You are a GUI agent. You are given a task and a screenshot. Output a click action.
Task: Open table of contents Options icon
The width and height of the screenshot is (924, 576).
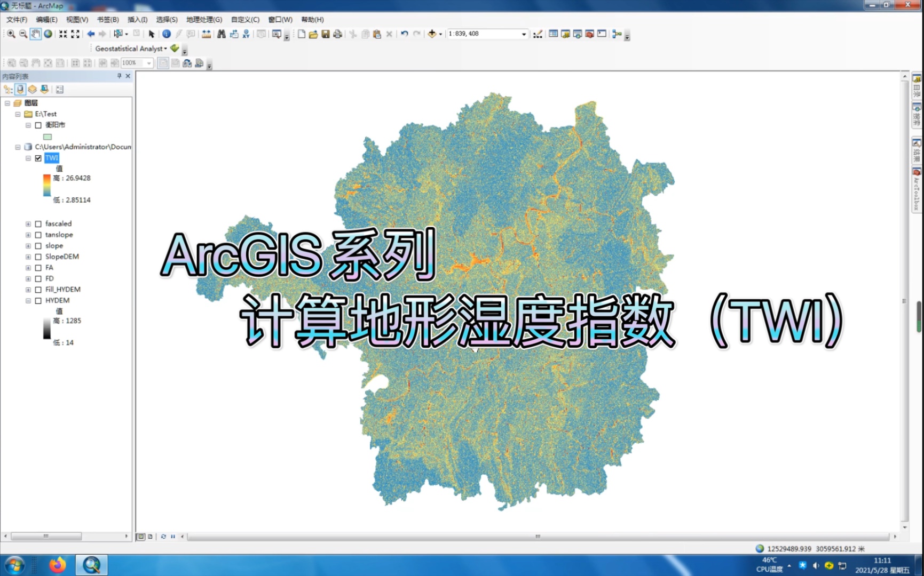60,89
